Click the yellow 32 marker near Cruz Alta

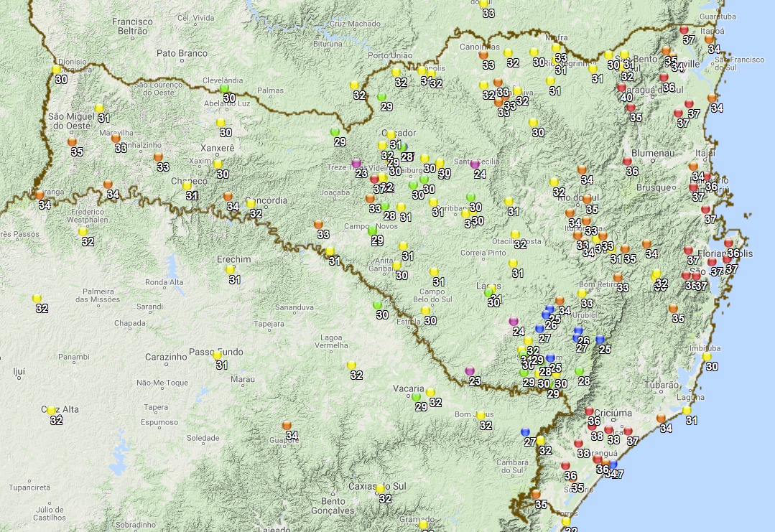(51, 411)
